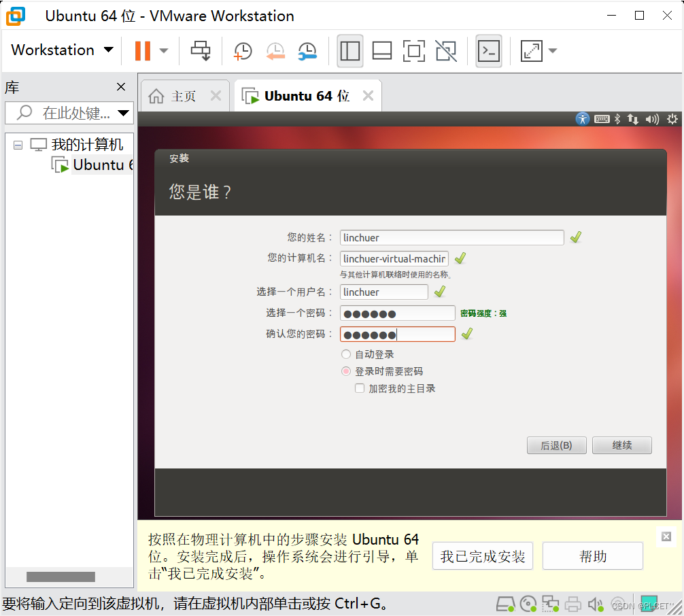Click the 选择一个用户名 input field
This screenshot has height=616, width=684.
383,292
